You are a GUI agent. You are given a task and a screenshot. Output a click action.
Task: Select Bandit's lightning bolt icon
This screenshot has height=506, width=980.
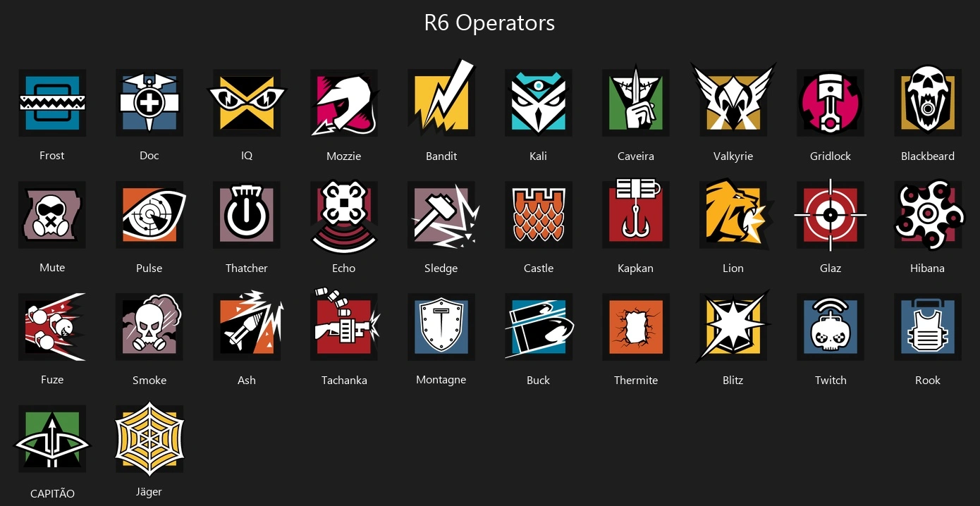(441, 99)
